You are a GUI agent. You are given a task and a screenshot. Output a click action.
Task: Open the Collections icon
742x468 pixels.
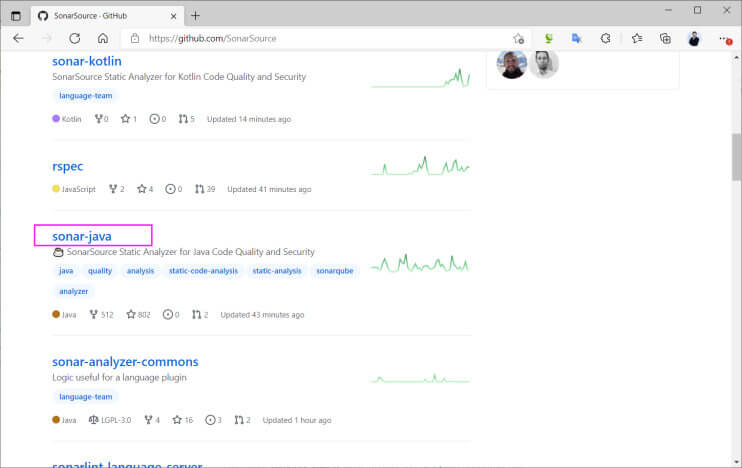665,38
